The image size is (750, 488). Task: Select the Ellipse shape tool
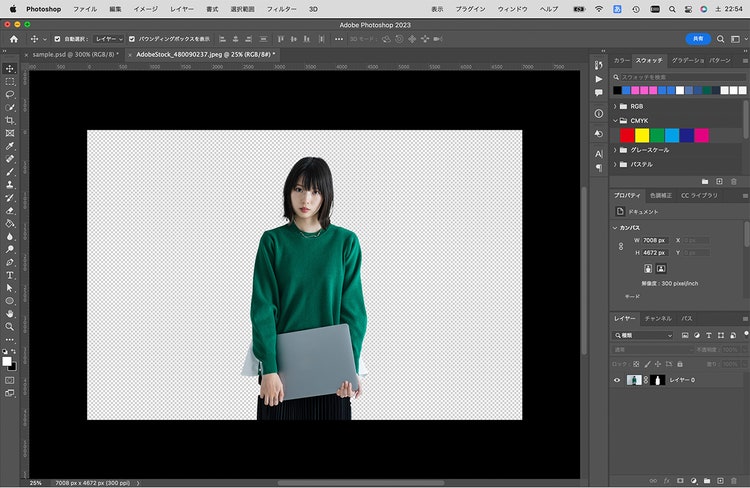[10, 301]
